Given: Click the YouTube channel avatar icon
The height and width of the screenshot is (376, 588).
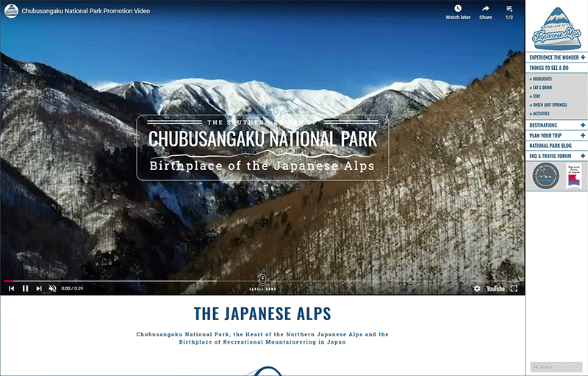Looking at the screenshot, I should (11, 11).
